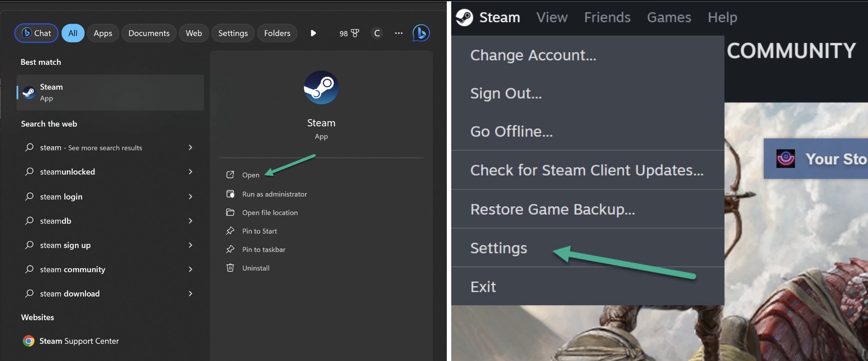Select the Steam App best match result

click(x=110, y=92)
